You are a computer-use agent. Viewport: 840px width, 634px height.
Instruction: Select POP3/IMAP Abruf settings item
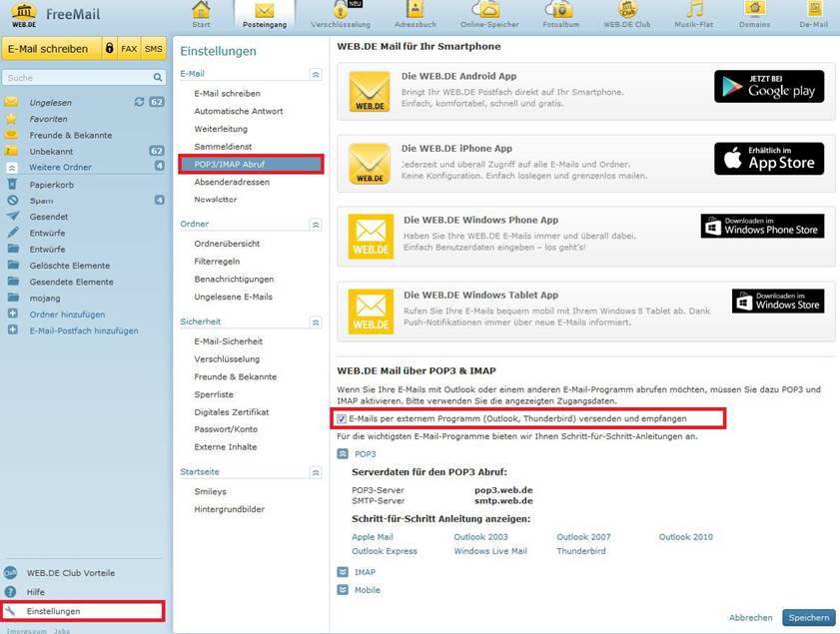[x=251, y=165]
